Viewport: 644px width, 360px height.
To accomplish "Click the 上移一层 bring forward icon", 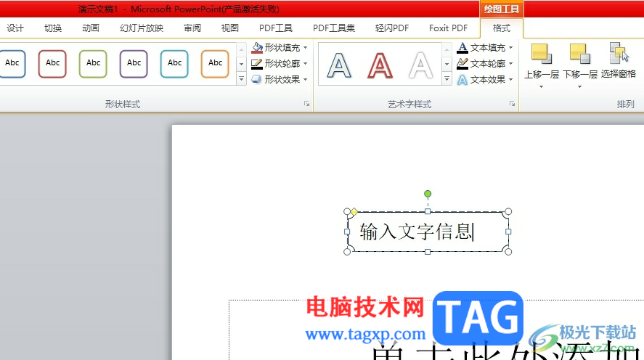I will point(542,54).
